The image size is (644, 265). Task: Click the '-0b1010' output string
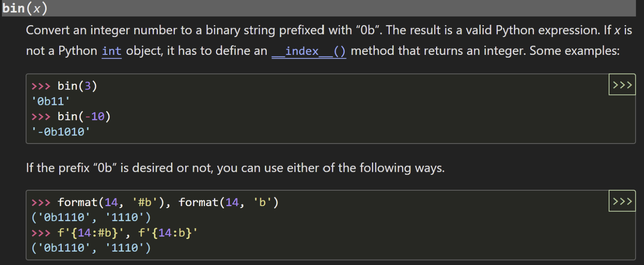point(61,132)
